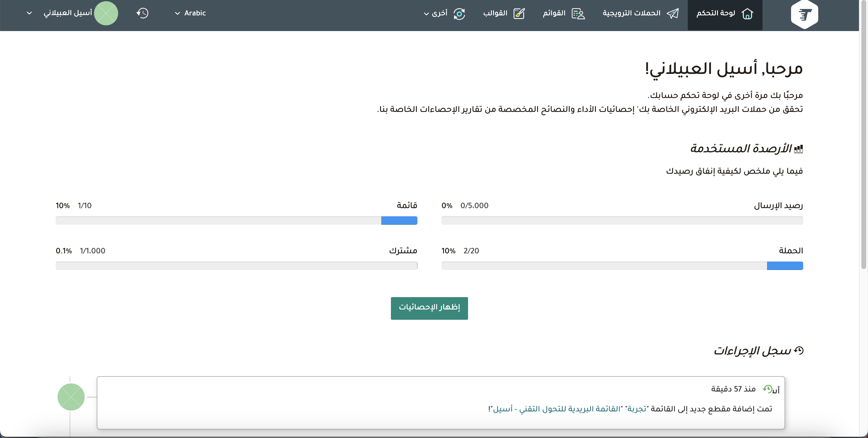
Task: Click the paper plane campaigns icon
Action: coord(673,14)
